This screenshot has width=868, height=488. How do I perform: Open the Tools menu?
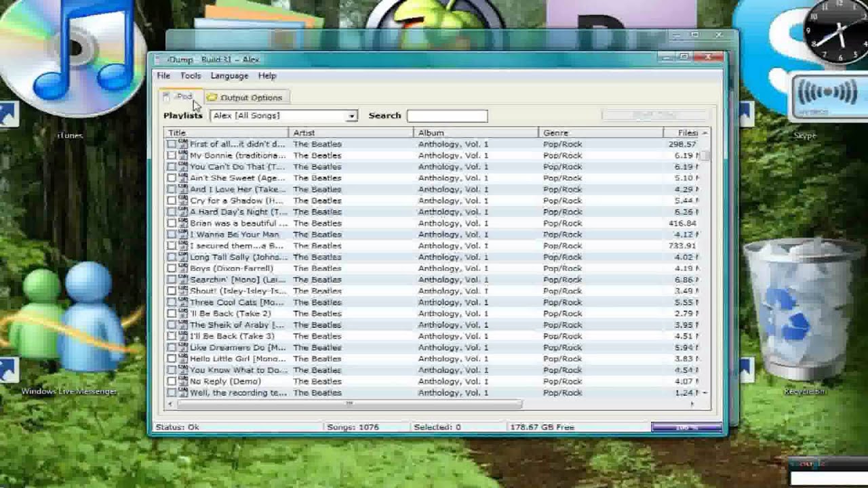(x=191, y=76)
